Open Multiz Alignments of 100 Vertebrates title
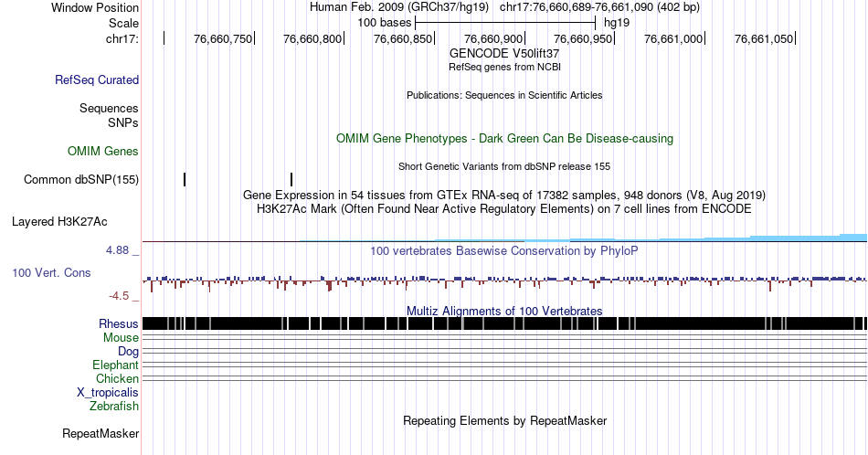 click(x=504, y=311)
